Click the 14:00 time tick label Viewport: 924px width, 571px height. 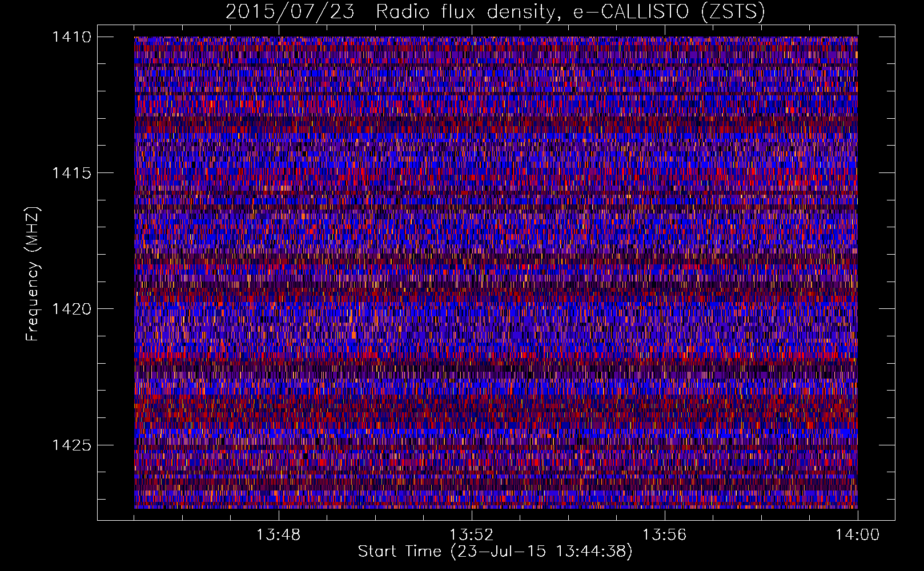tap(857, 535)
